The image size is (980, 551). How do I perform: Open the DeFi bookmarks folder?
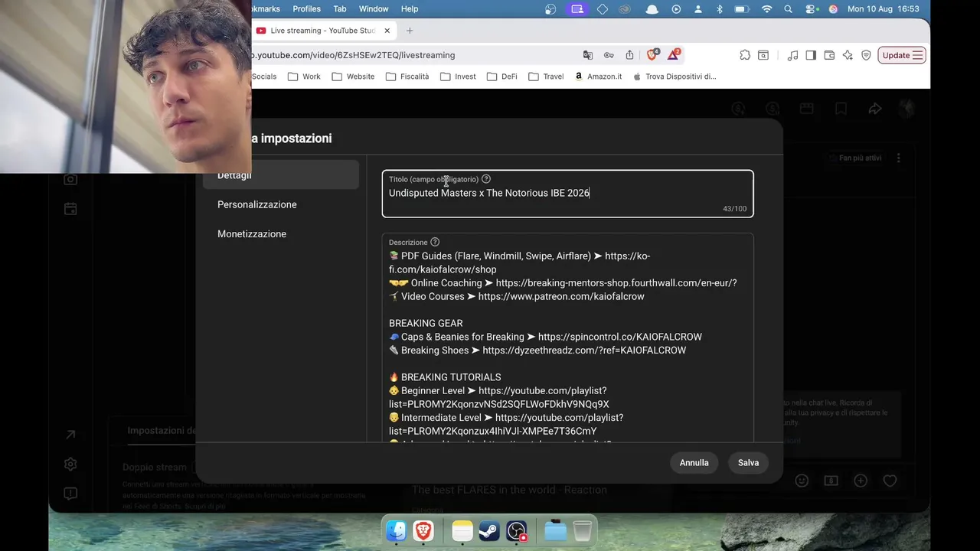click(x=501, y=77)
